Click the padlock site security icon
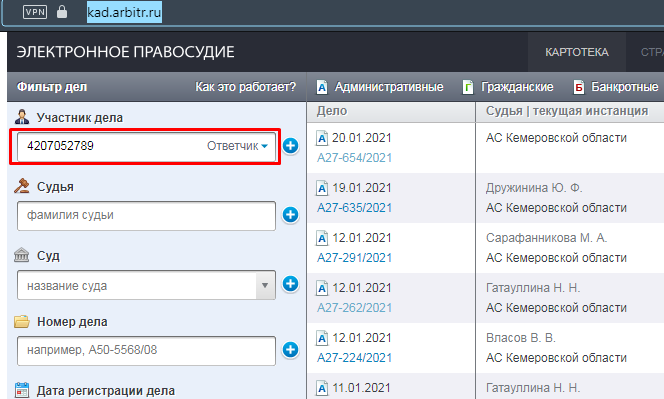The width and height of the screenshot is (664, 399). click(62, 12)
